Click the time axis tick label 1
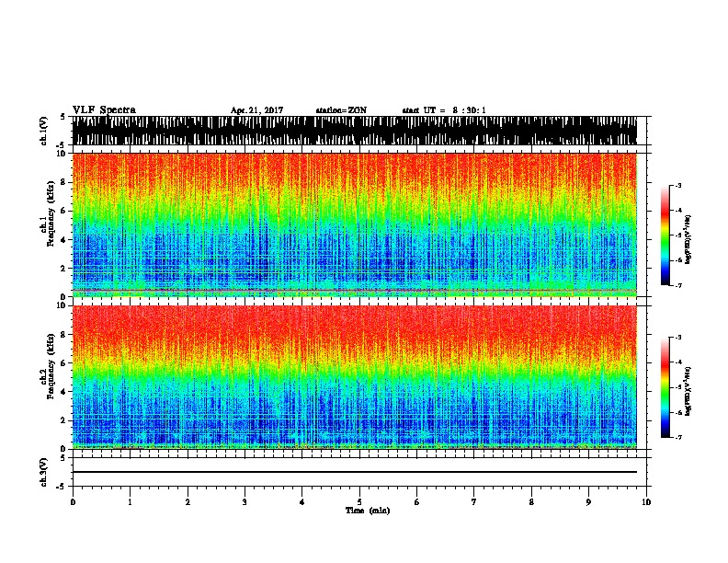Screen dimensions: 728x563 130,502
